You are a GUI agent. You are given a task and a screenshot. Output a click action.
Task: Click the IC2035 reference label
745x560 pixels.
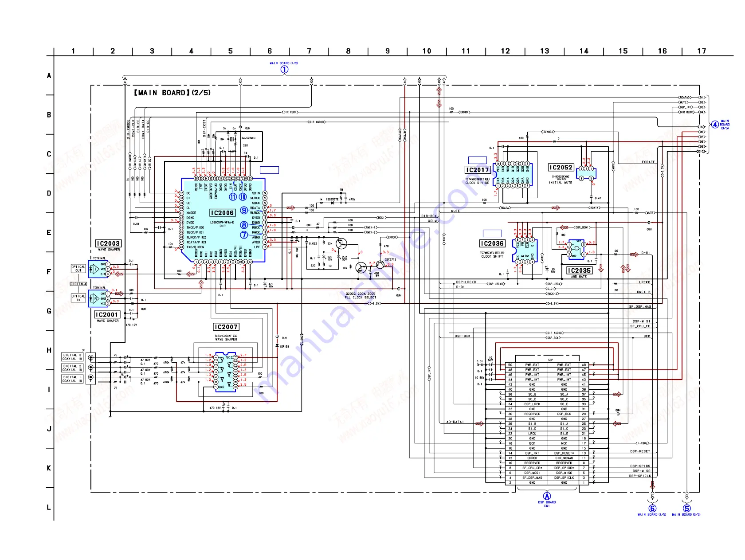click(x=580, y=270)
